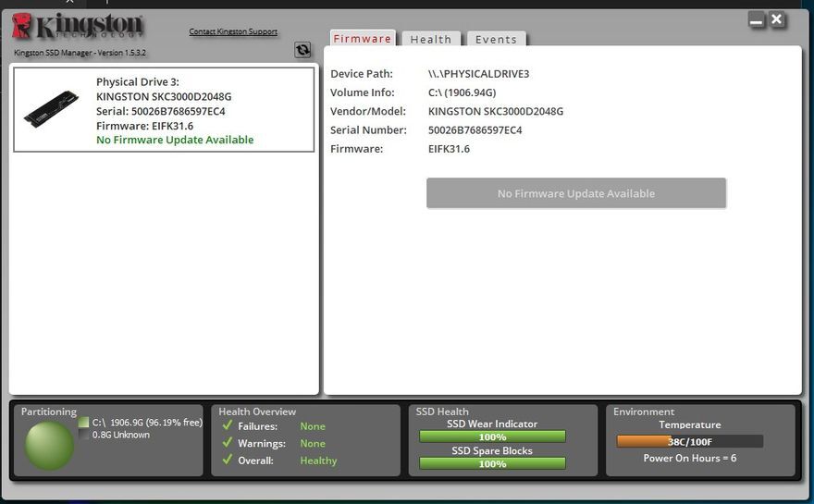Click the No Firmware Update Available button

coord(576,193)
